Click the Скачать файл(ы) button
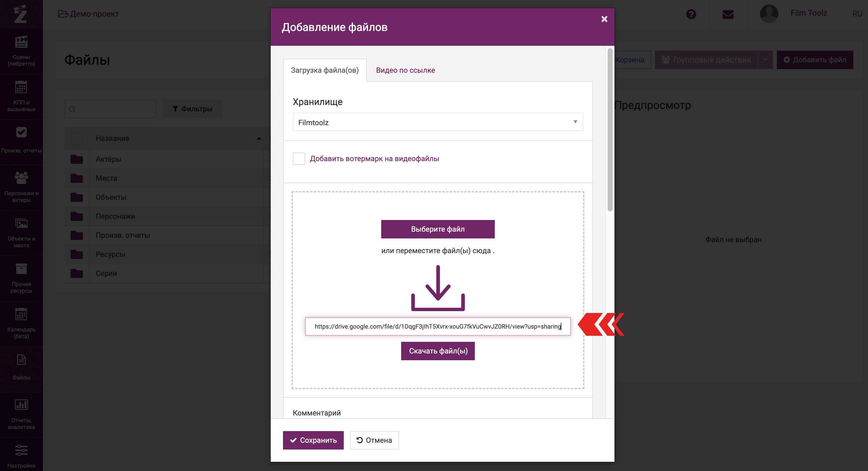Viewport: 868px width, 471px height. point(438,351)
